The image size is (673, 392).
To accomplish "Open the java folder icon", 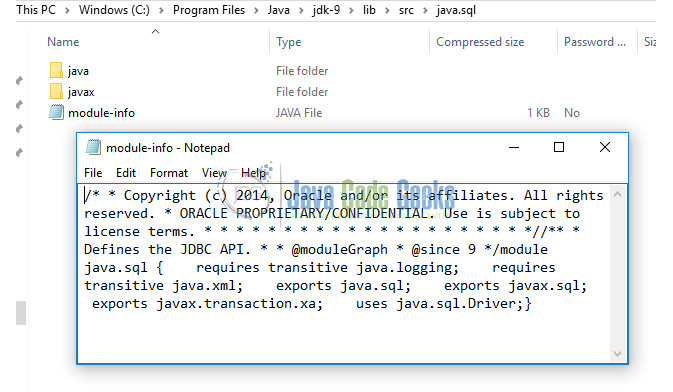I will pyautogui.click(x=56, y=70).
